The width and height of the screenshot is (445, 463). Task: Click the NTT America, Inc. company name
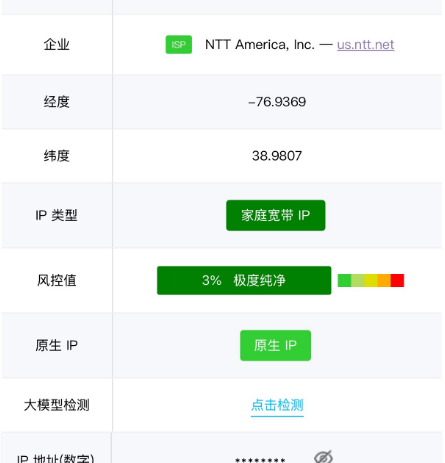(x=260, y=45)
